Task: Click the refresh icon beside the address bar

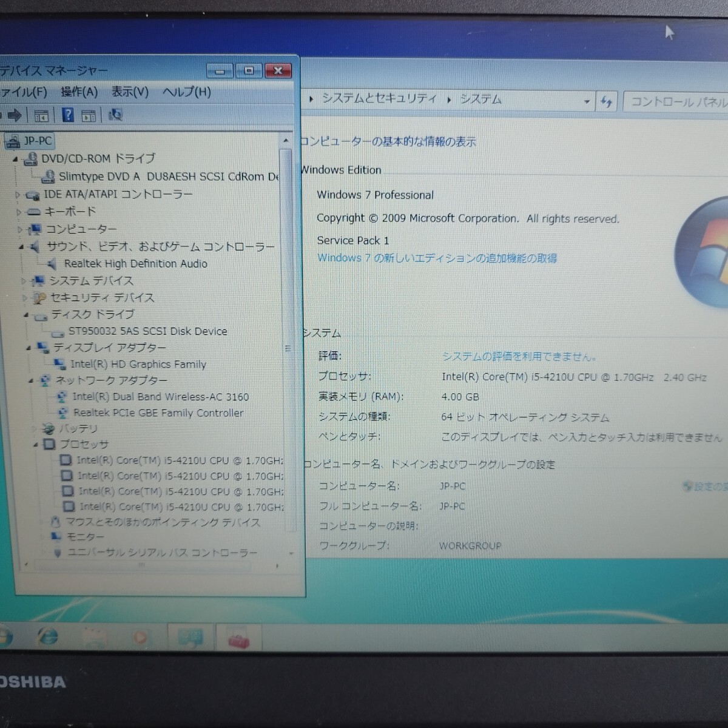Action: (606, 101)
